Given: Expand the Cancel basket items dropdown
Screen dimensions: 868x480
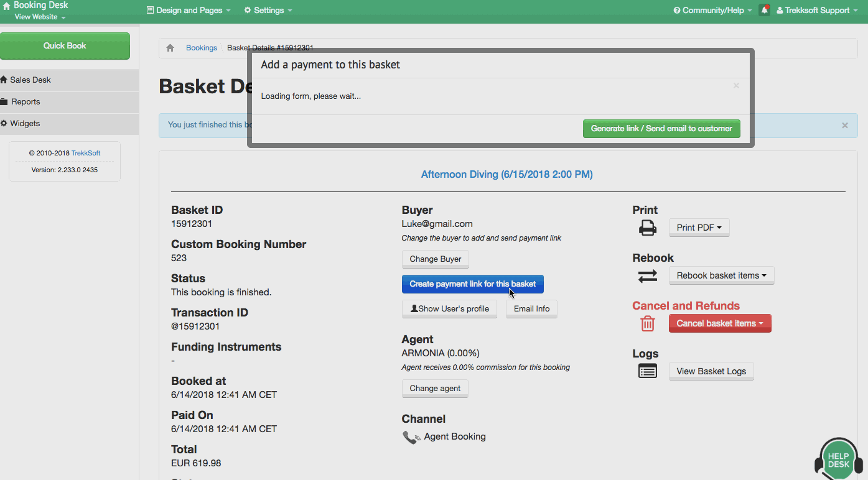Looking at the screenshot, I should pyautogui.click(x=719, y=323).
